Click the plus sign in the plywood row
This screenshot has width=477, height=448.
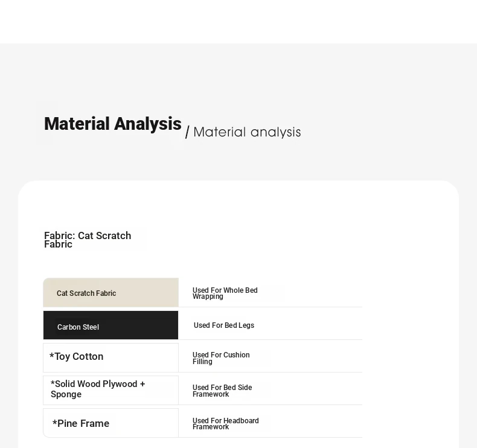coord(142,384)
